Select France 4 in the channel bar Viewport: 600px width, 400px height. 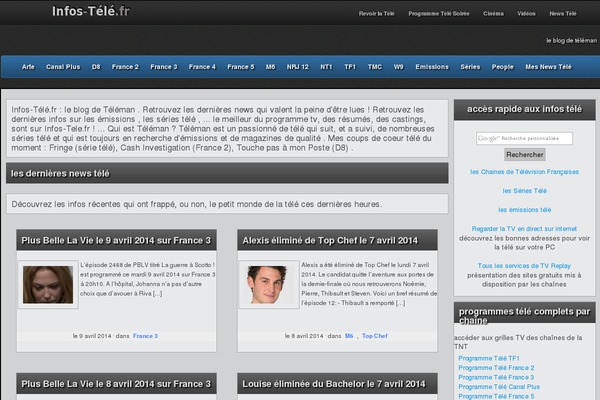point(202,67)
